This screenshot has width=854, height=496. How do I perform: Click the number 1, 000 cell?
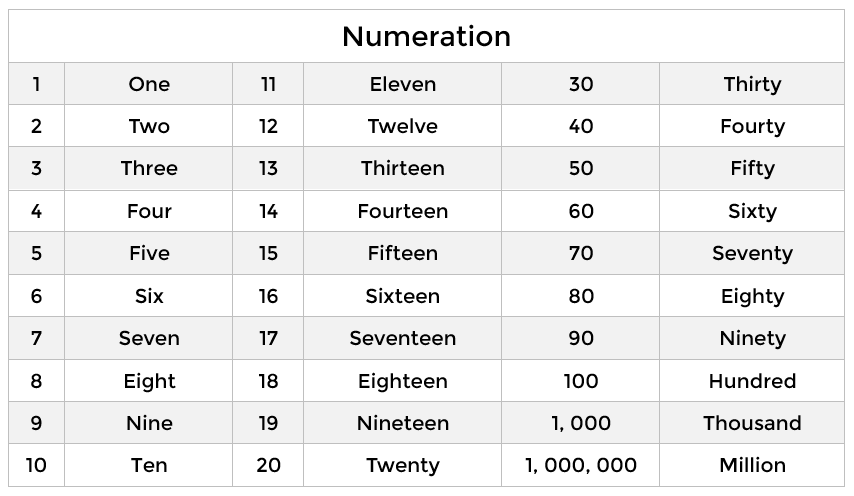pos(581,423)
